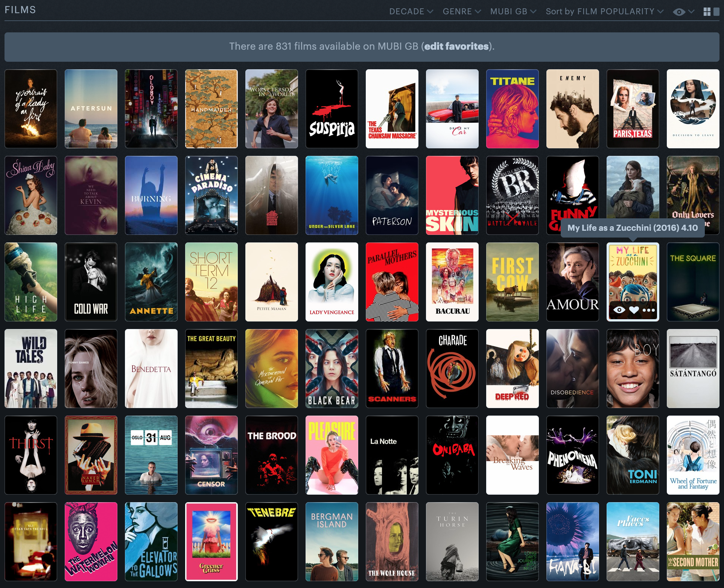Open the Genre filter dropdown
This screenshot has height=588, width=724.
[x=462, y=12]
